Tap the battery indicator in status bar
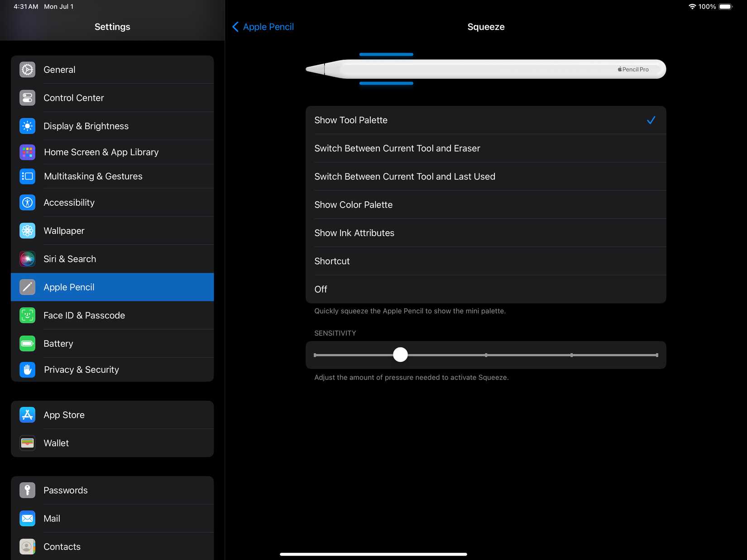The width and height of the screenshot is (747, 560). (725, 6)
